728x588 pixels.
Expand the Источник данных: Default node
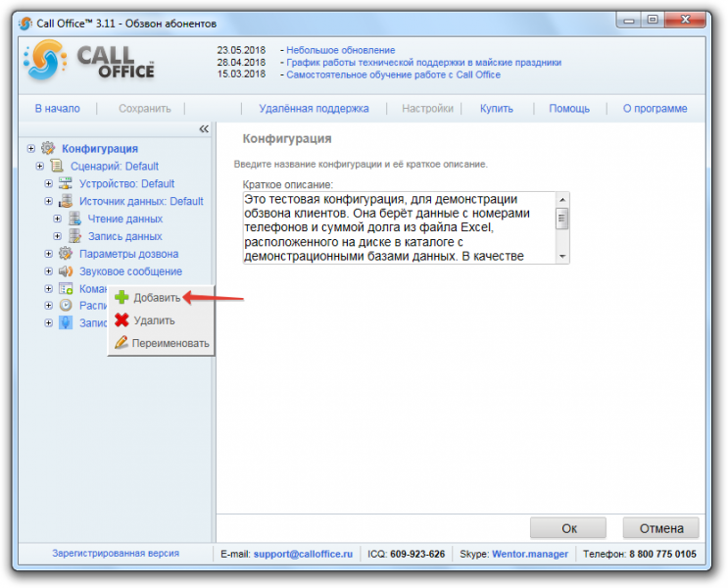click(x=49, y=201)
